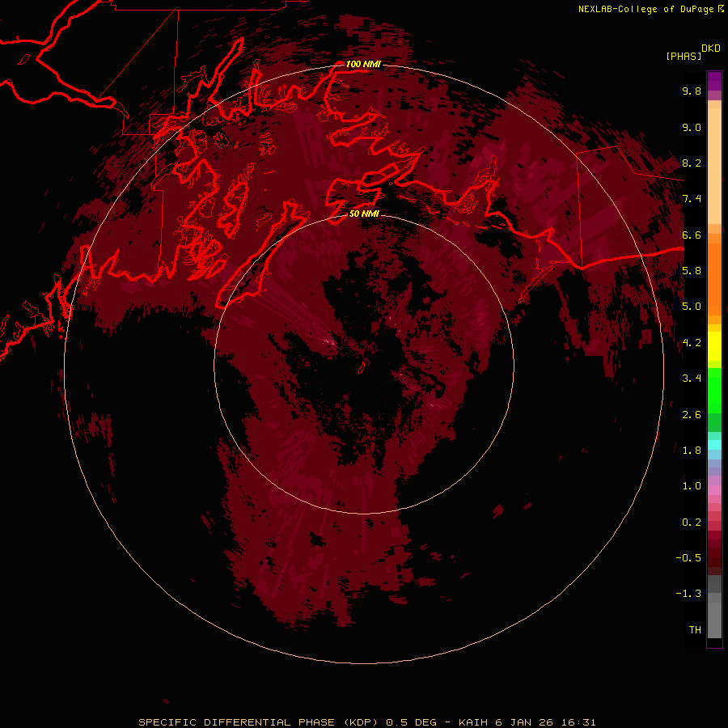Click the 1.8 value on color scale
This screenshot has width=728, height=728.
pos(692,451)
